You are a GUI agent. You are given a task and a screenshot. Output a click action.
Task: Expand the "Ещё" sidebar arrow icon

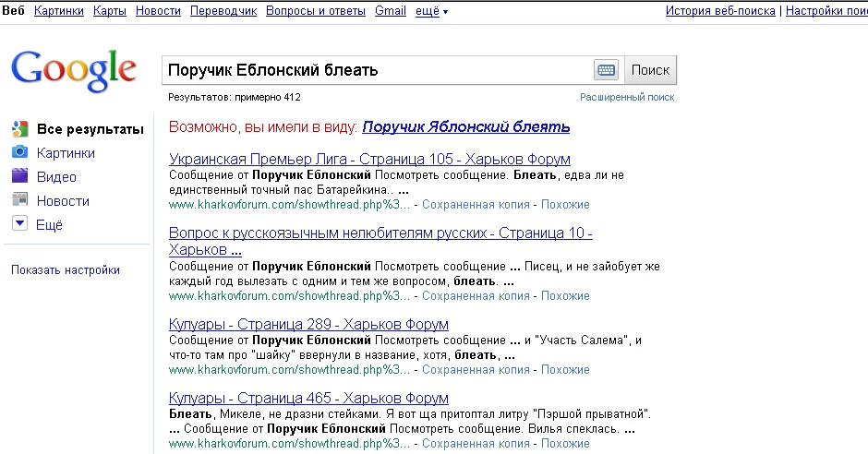coord(20,223)
